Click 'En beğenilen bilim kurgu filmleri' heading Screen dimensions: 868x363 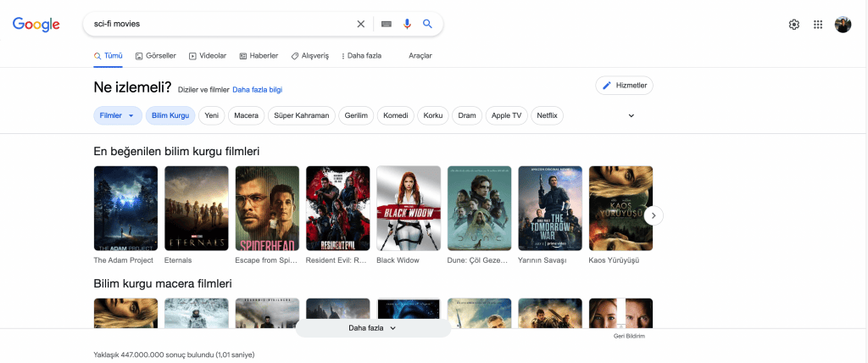click(176, 151)
